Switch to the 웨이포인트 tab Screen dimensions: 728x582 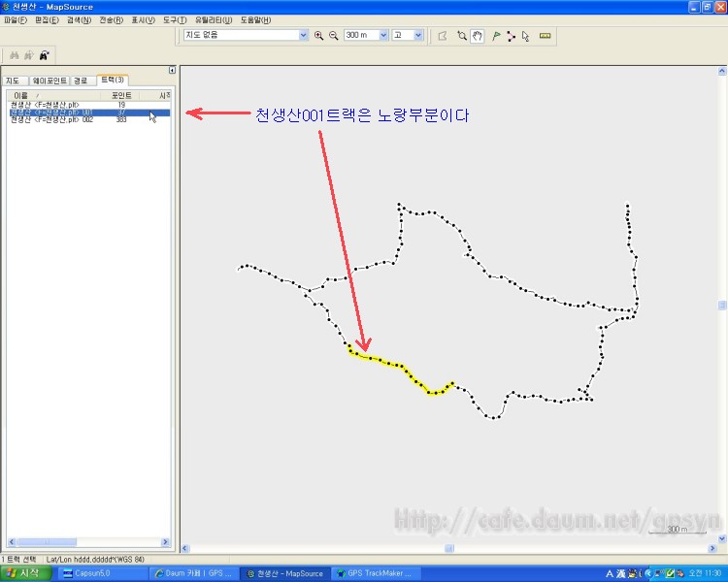pyautogui.click(x=50, y=81)
